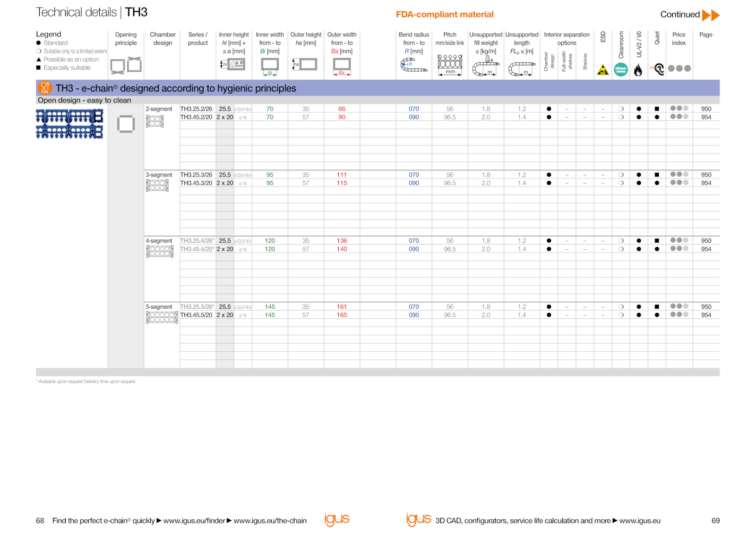Click the price index three-dot header icon
The height and width of the screenshot is (534, 756).
point(679,68)
